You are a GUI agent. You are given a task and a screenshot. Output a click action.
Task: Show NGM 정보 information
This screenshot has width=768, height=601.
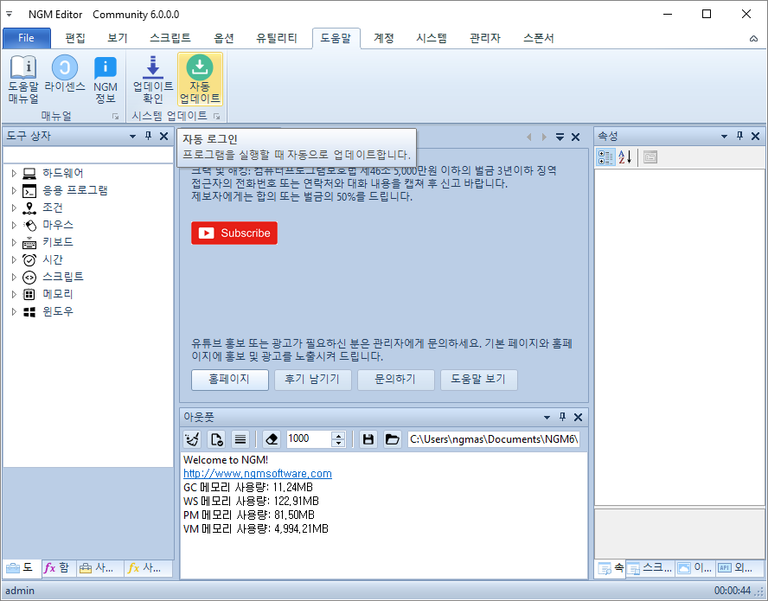coord(105,79)
